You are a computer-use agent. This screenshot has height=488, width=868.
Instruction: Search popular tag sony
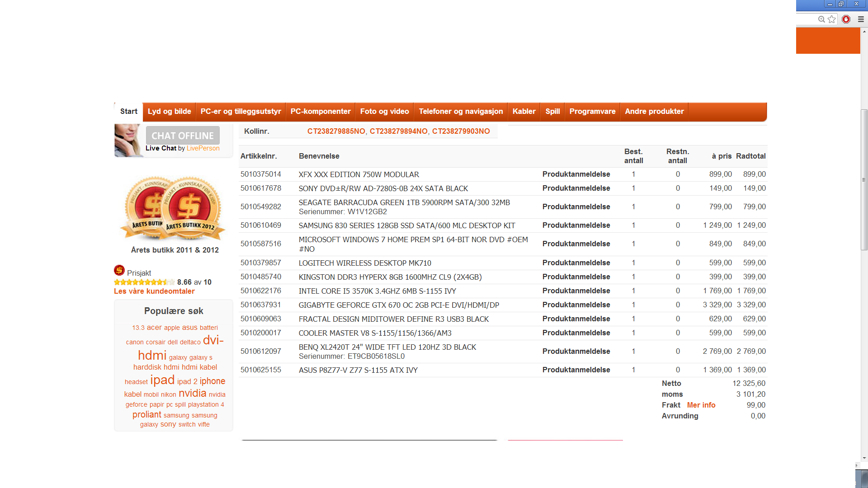(168, 424)
